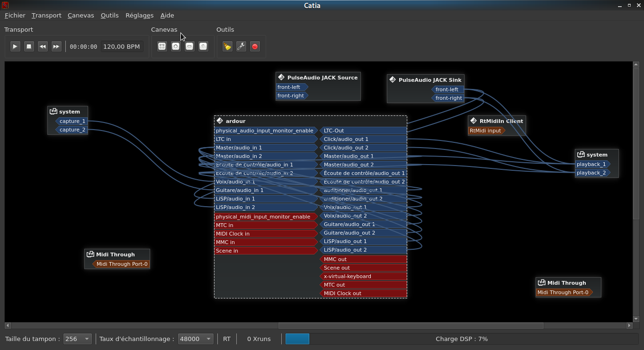Reset canvas zoom to 100%
The width and height of the screenshot is (644, 350).
click(203, 46)
